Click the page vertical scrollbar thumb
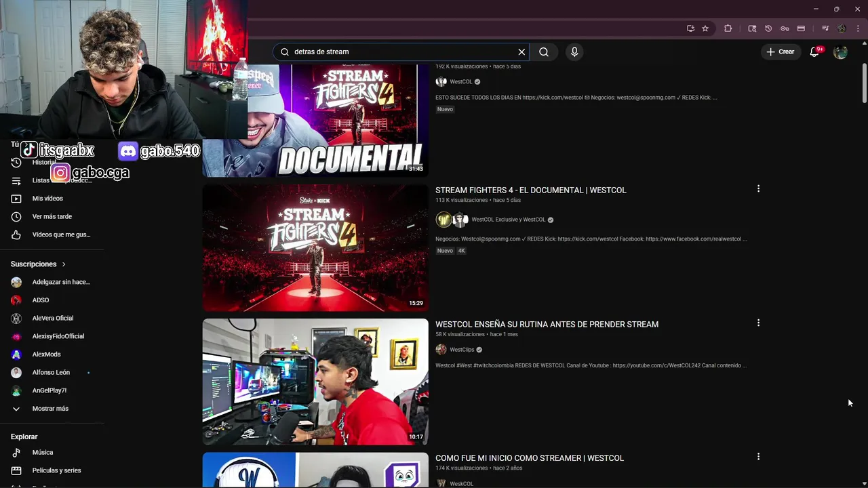This screenshot has height=488, width=868. pos(865,84)
